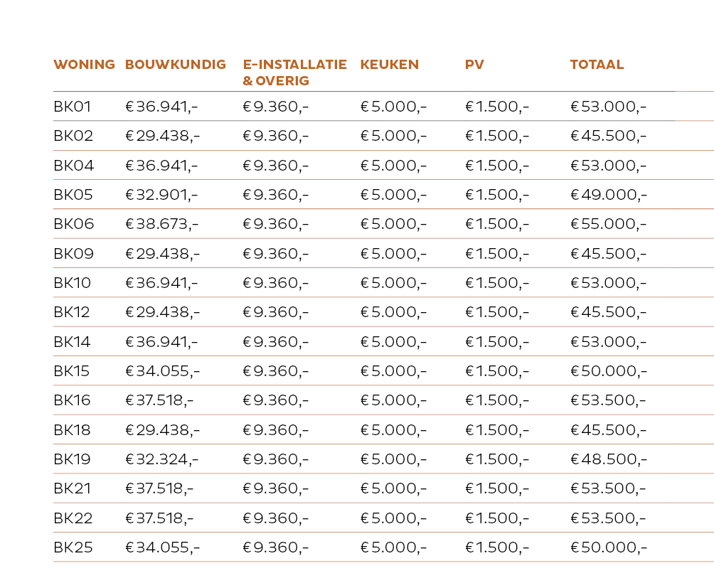The image size is (714, 588).
Task: Click the WONING column header
Action: [84, 65]
